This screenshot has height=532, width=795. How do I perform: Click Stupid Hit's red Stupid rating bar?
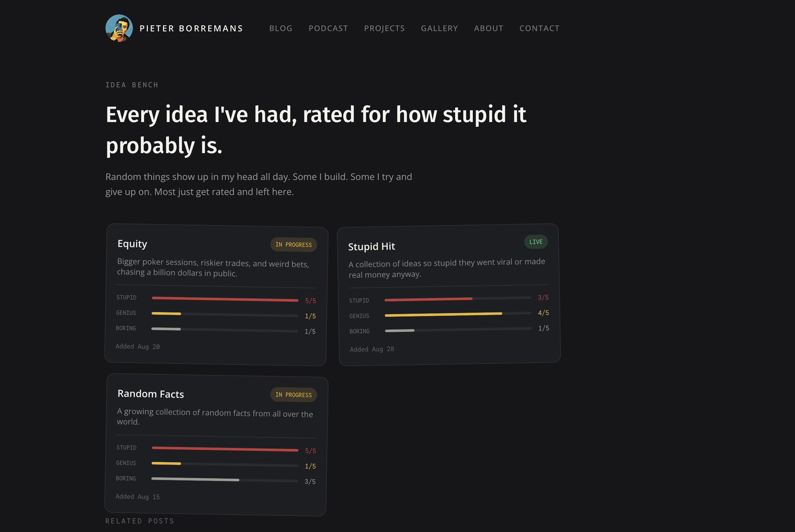(x=428, y=299)
